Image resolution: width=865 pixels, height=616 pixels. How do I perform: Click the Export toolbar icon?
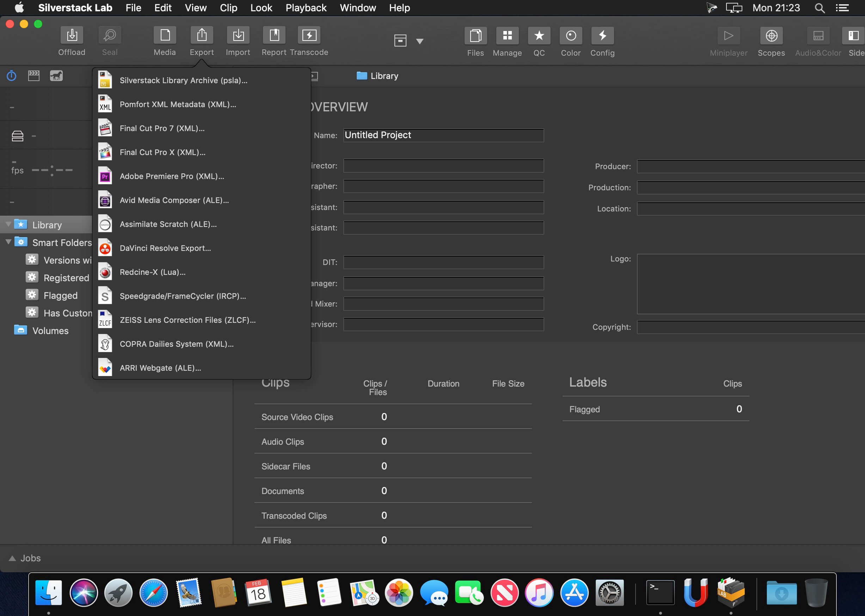click(x=202, y=36)
